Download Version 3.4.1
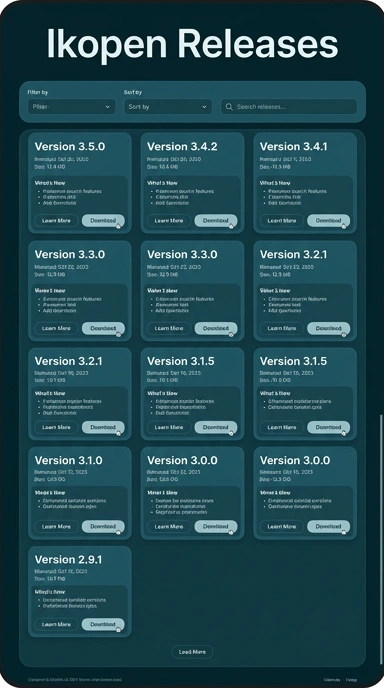The width and height of the screenshot is (384, 688). point(328,221)
